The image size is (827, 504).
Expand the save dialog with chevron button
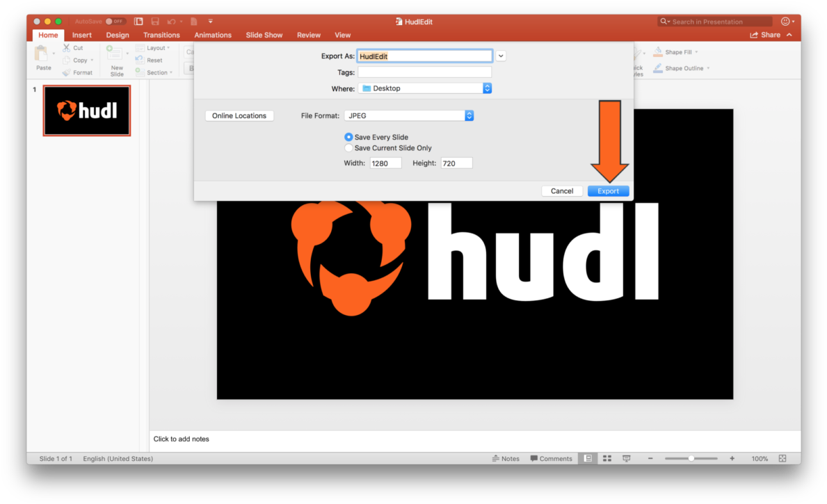coord(501,56)
